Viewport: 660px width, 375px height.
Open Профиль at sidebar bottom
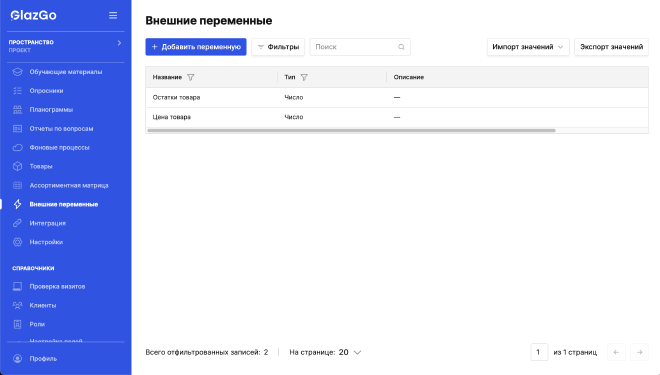43,359
